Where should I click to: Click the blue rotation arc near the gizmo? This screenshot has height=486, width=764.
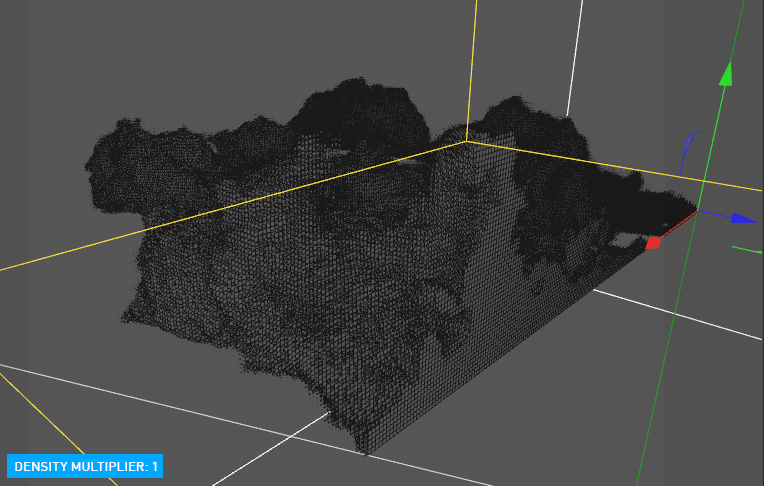pos(686,150)
